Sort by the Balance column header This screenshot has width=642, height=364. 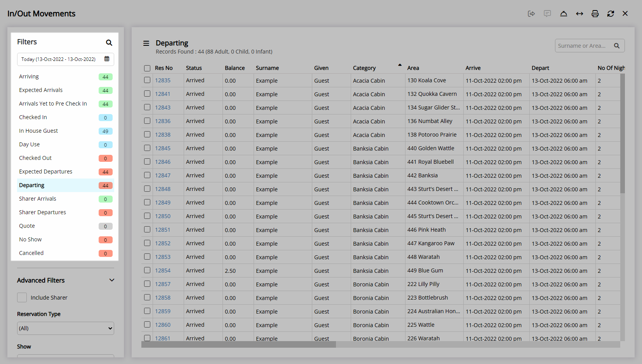coord(235,68)
